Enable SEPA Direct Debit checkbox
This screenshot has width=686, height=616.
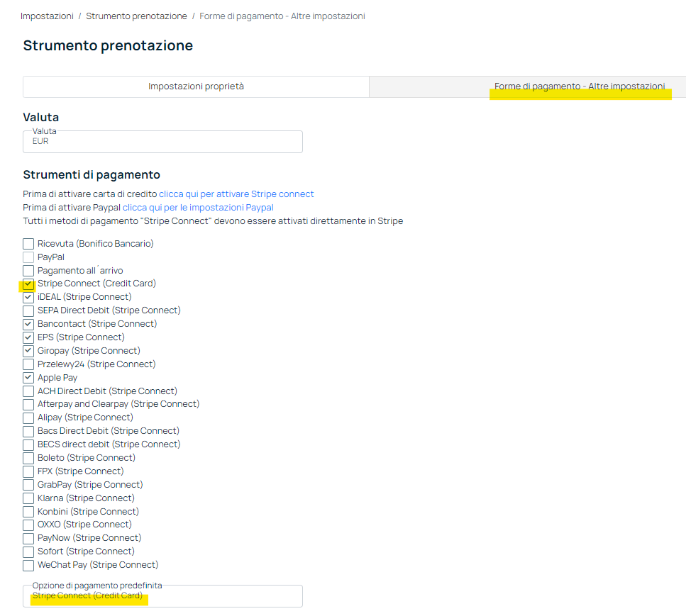[28, 311]
